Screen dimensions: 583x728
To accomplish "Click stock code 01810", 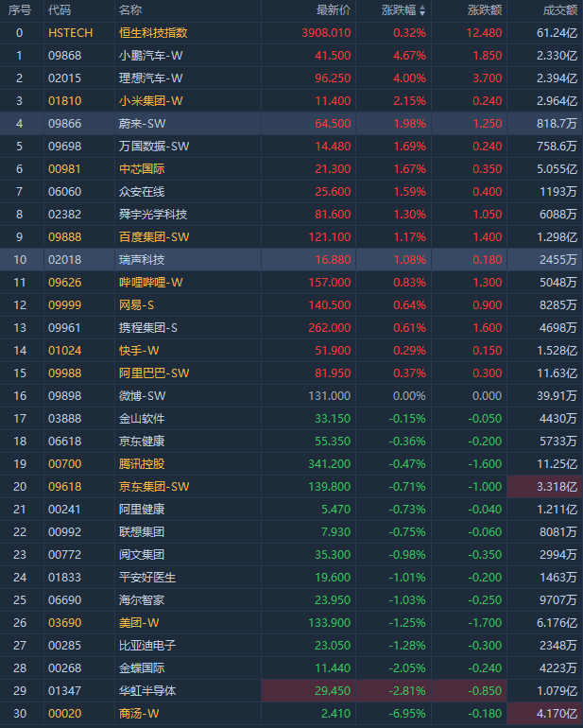I will pyautogui.click(x=65, y=101).
